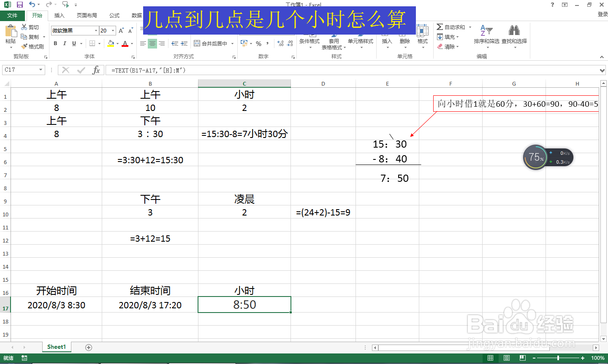Toggle Merge & Center (合并后居中)
Viewport: 608px width, 364px height.
[x=211, y=43]
